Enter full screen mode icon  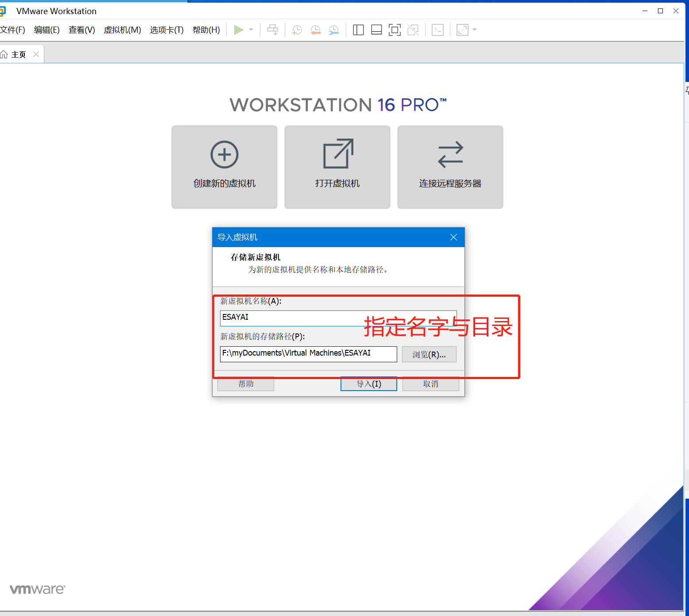coord(395,30)
